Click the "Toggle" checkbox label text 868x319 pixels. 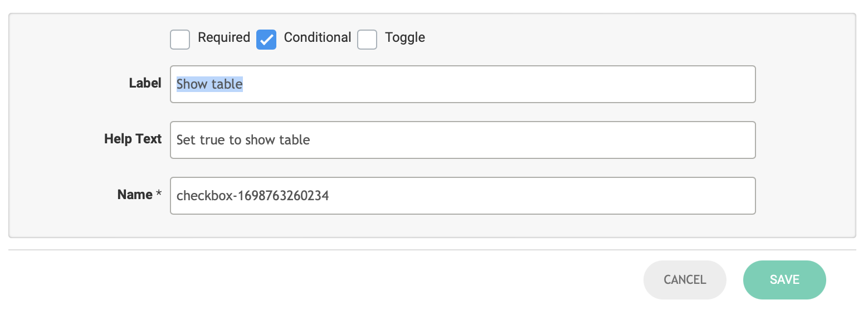[405, 37]
